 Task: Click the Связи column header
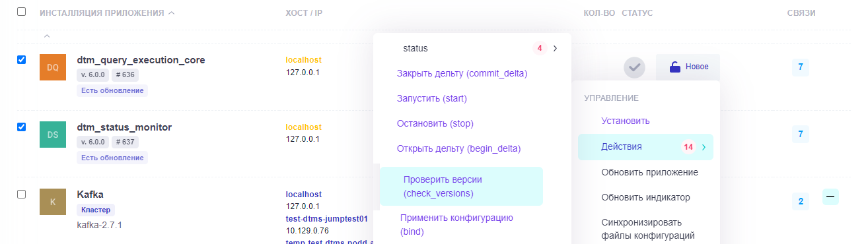click(x=801, y=13)
